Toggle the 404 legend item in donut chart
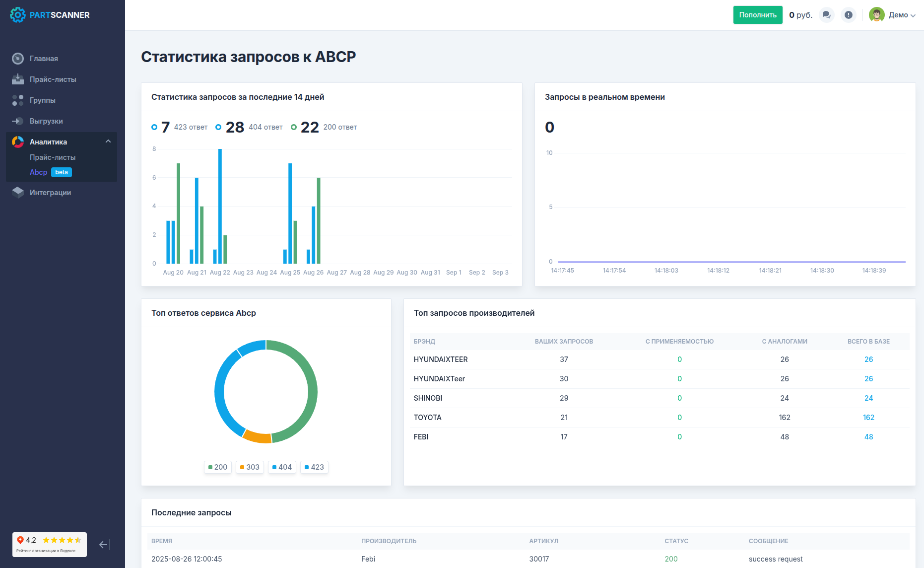924x568 pixels. click(x=282, y=467)
